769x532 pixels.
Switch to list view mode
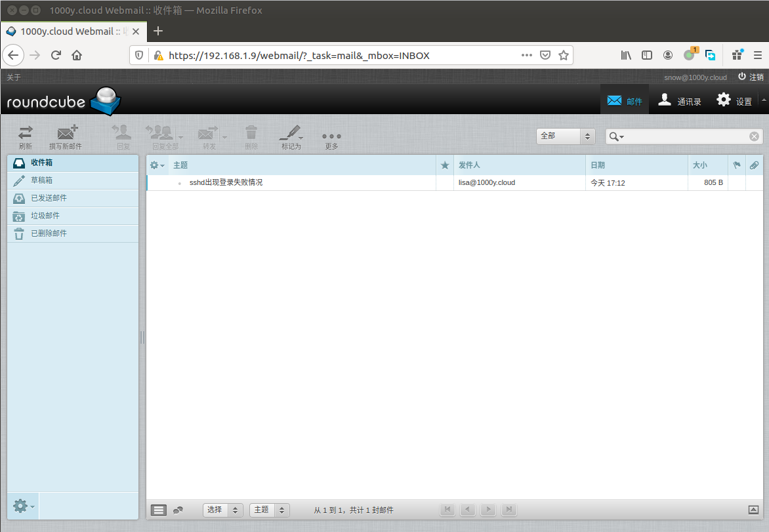(158, 510)
